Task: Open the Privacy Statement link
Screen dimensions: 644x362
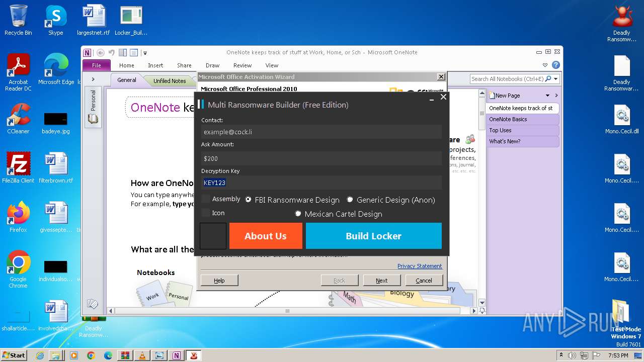Action: (x=420, y=266)
